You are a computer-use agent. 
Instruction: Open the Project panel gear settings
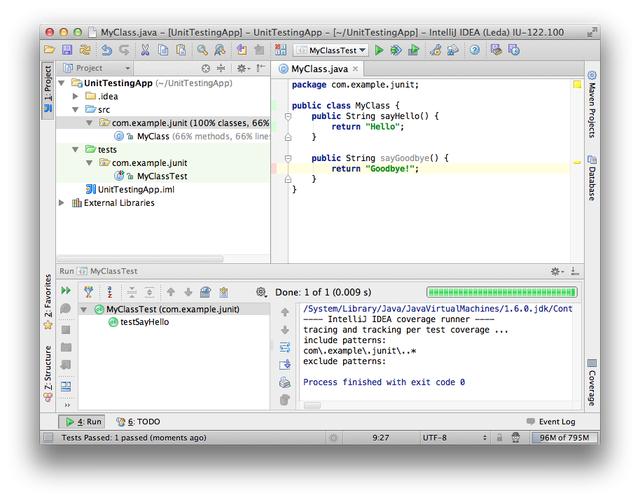243,68
